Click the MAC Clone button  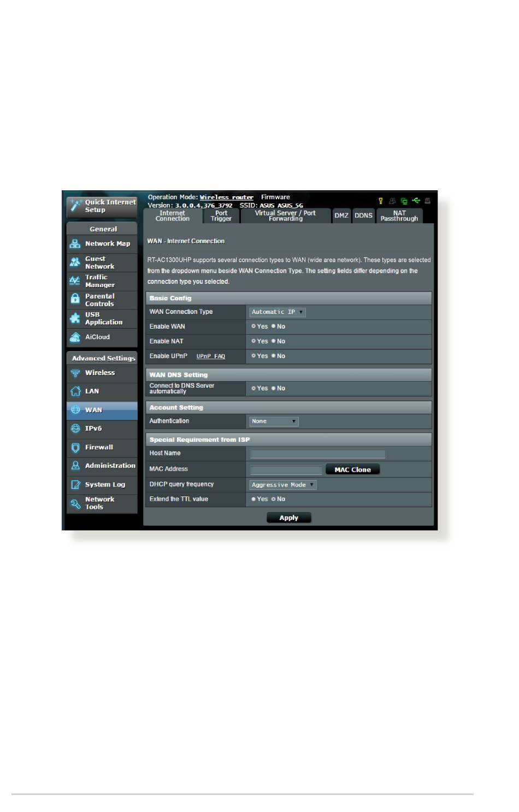tap(353, 470)
